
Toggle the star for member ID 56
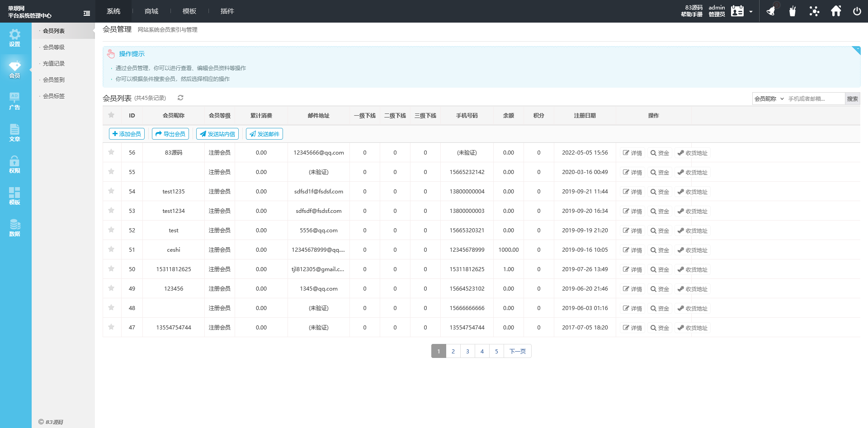(111, 152)
